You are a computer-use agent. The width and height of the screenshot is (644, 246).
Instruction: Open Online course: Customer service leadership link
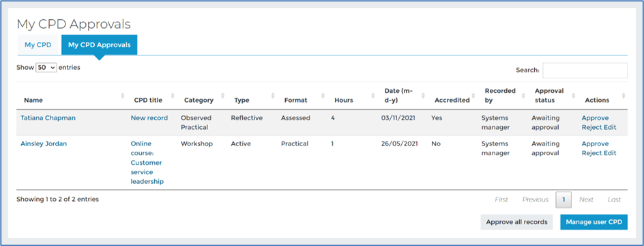pos(147,163)
